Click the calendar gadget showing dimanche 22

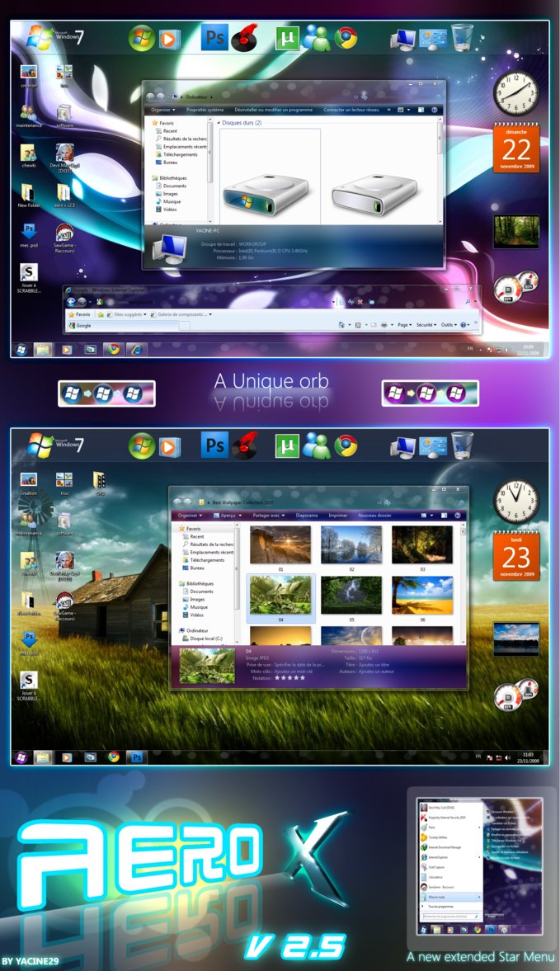click(x=515, y=149)
